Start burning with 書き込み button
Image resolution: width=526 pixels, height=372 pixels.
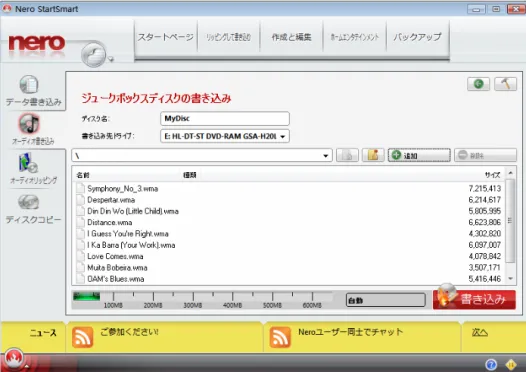(x=474, y=299)
